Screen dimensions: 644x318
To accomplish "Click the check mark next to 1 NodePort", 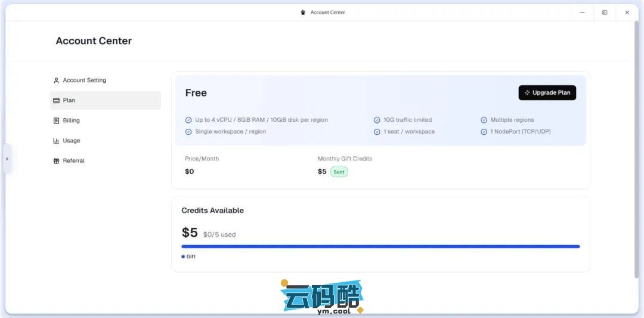I will [x=484, y=132].
